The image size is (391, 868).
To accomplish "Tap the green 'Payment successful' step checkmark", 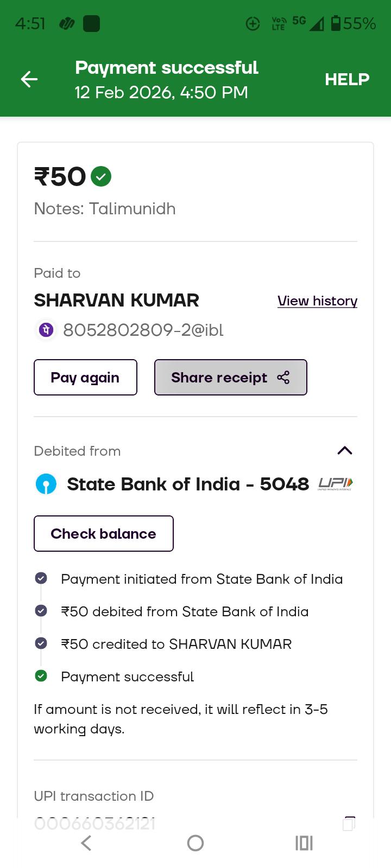I will coord(41,676).
